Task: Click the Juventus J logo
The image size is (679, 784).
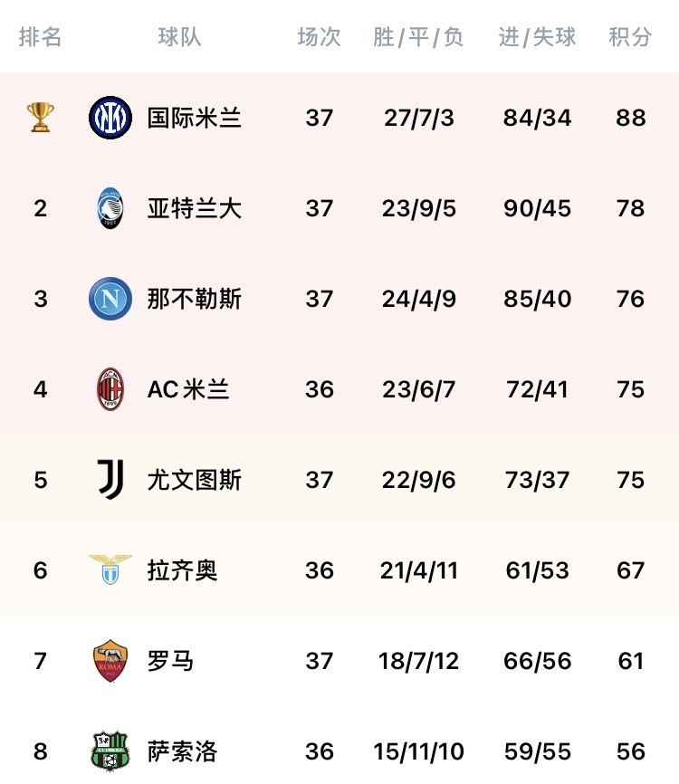Action: point(110,480)
